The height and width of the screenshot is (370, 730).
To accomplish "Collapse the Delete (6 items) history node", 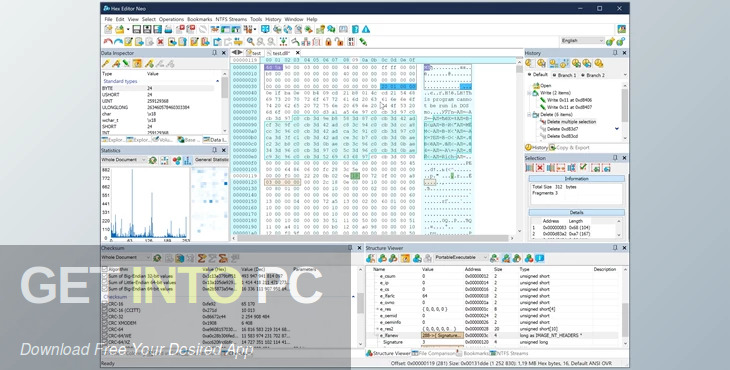I will click(x=530, y=114).
